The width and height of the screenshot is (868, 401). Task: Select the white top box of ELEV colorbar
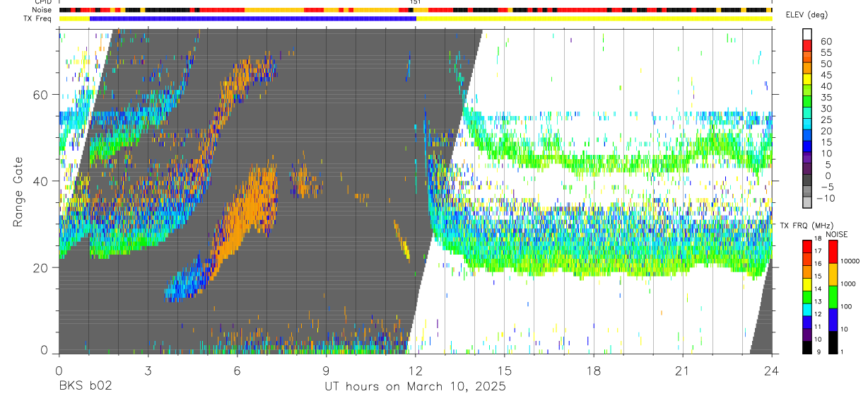coord(807,34)
